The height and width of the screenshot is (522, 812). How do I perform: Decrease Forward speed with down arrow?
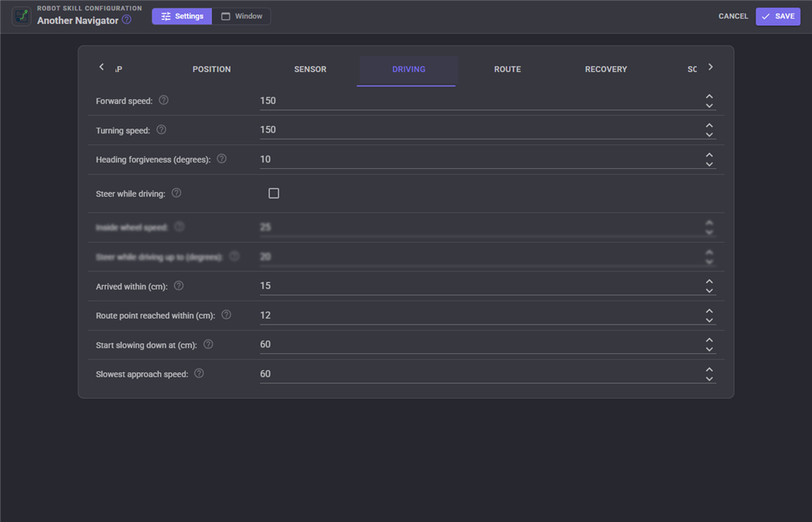click(710, 106)
